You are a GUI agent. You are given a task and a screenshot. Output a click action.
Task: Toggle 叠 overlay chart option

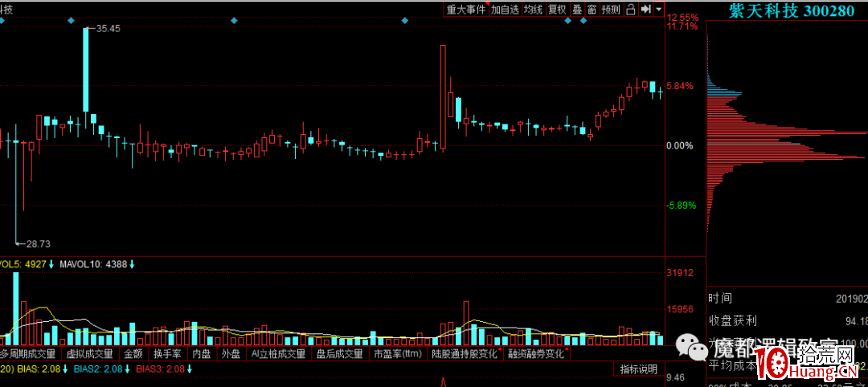577,9
